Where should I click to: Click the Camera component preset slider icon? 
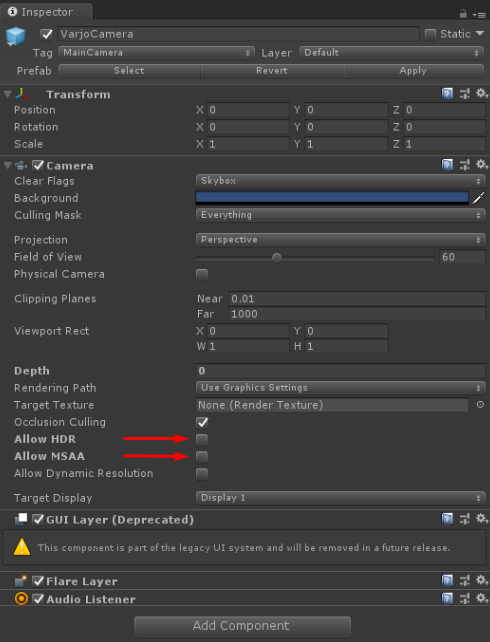point(465,165)
